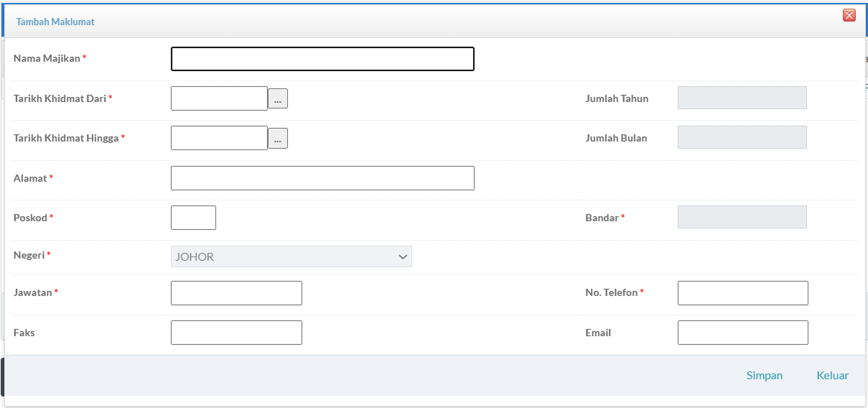Select the Alamat input box
The height and width of the screenshot is (408, 868).
[x=322, y=178]
